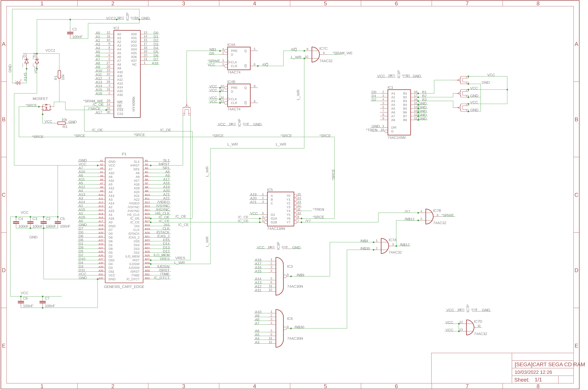Click capacitor C2 symbol

coord(44,223)
